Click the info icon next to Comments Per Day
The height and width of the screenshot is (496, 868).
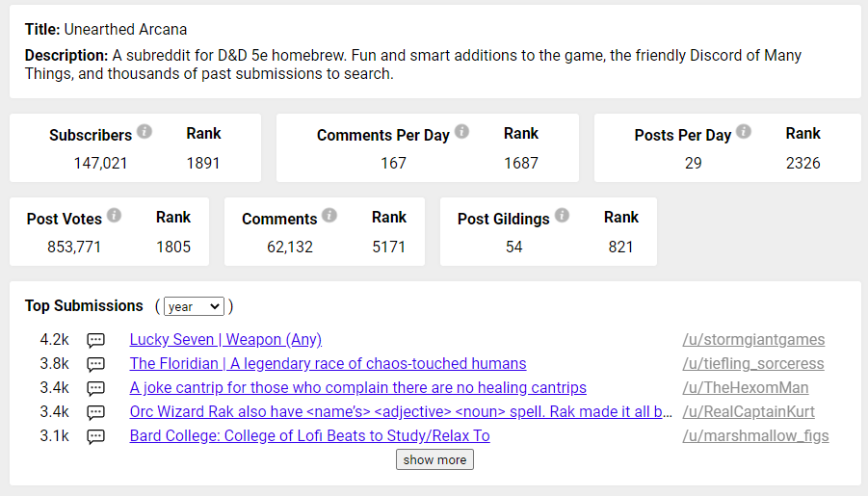tap(461, 131)
